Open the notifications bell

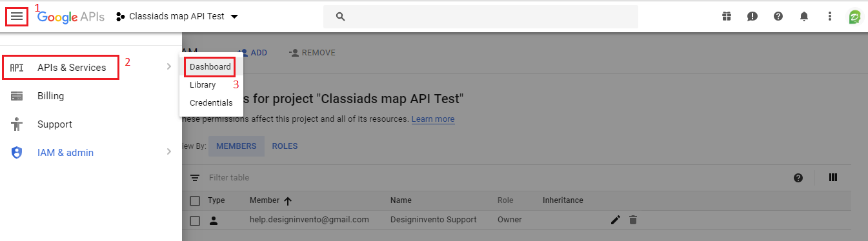pyautogui.click(x=804, y=17)
